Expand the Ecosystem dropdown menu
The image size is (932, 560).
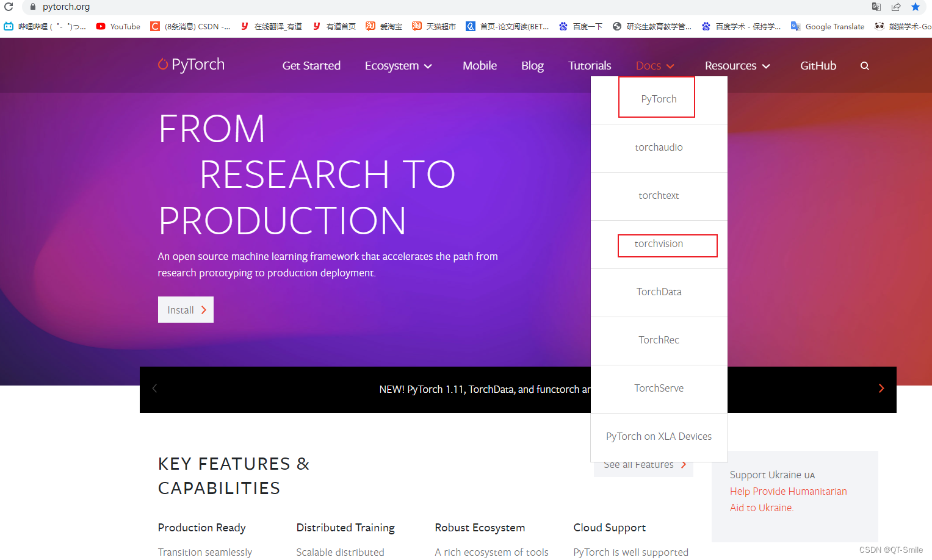click(398, 66)
